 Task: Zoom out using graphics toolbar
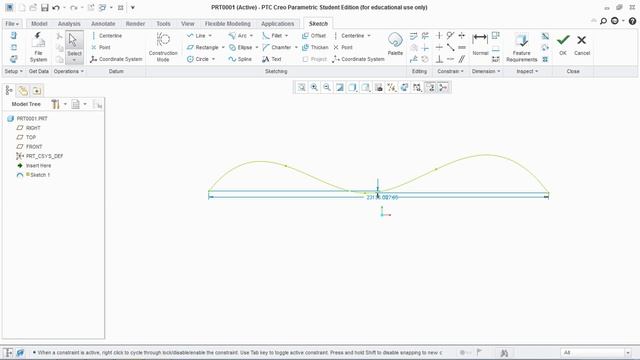click(327, 87)
